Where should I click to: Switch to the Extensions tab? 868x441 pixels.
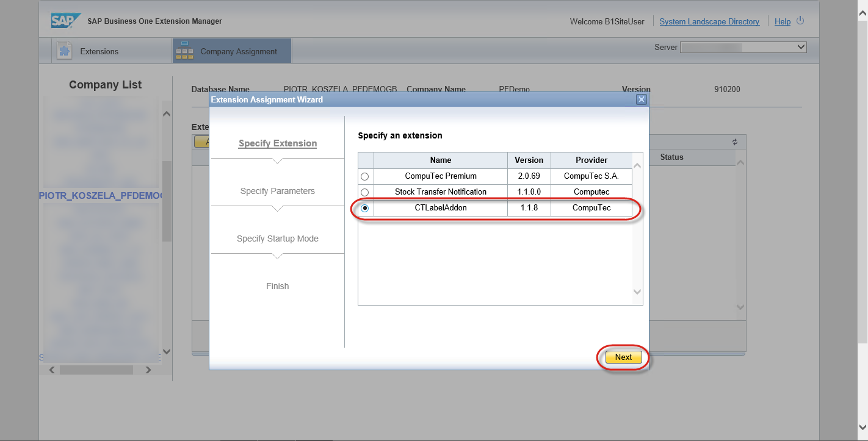click(x=99, y=52)
